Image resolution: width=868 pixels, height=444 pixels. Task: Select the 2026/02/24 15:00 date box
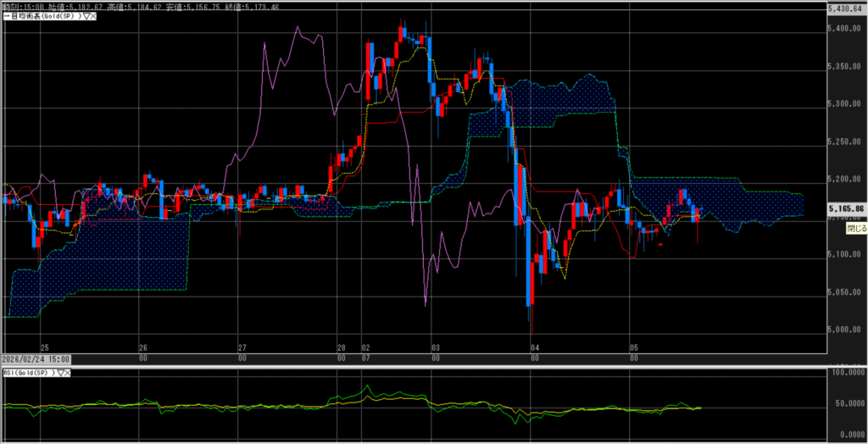35,359
